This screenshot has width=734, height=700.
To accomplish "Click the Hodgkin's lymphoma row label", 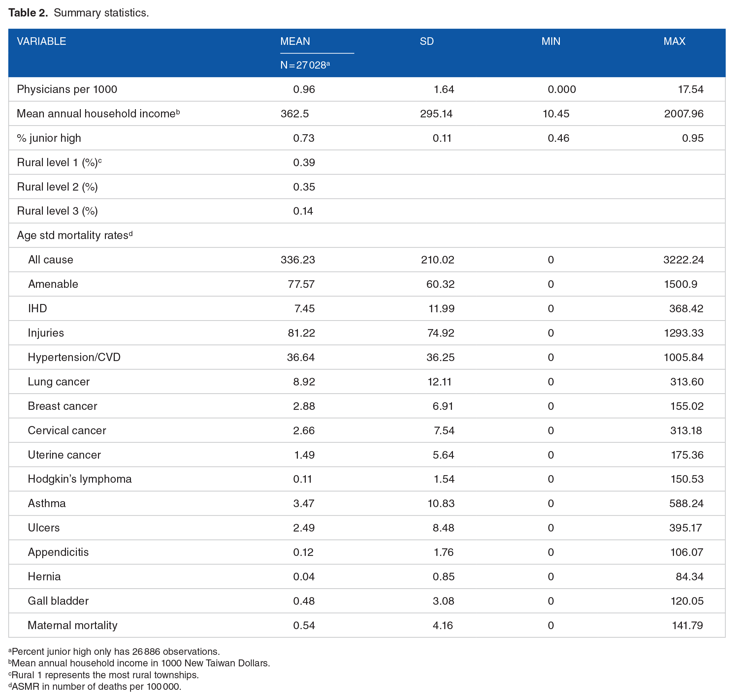I will pos(80,479).
